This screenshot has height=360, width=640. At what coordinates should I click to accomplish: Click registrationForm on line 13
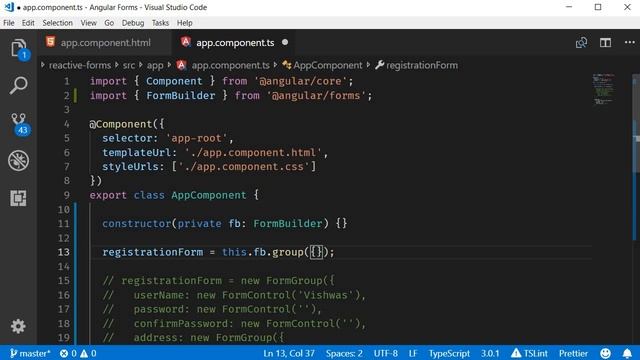152,252
